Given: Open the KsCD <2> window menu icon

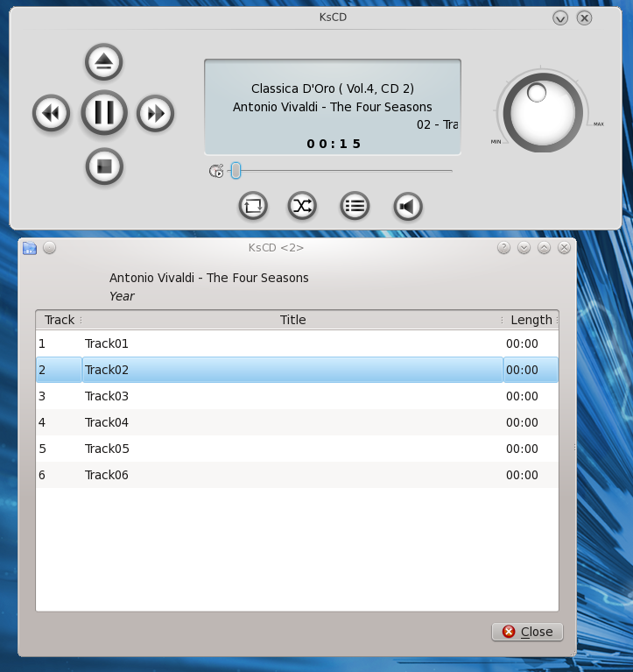Looking at the screenshot, I should [x=30, y=248].
